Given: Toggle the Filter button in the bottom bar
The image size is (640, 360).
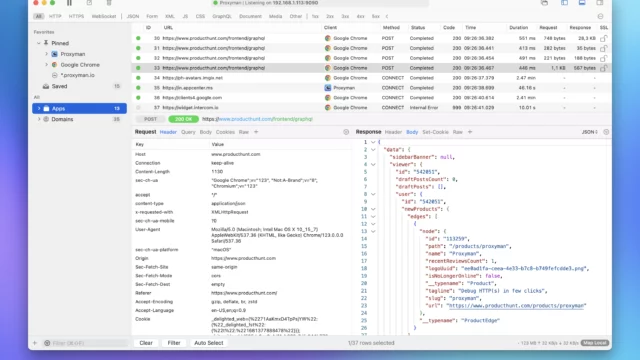Looking at the screenshot, I should (x=174, y=343).
